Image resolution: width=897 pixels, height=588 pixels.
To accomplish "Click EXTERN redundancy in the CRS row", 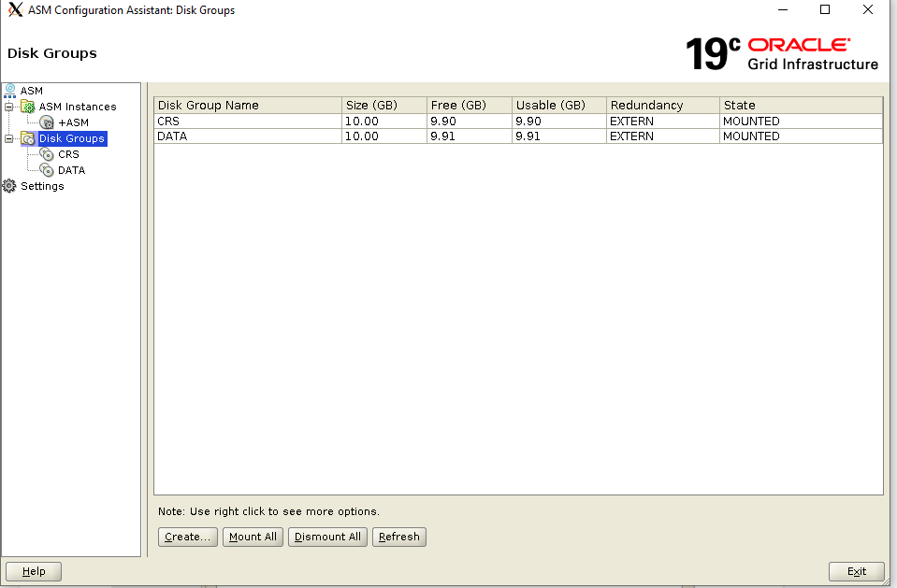I will point(663,122).
